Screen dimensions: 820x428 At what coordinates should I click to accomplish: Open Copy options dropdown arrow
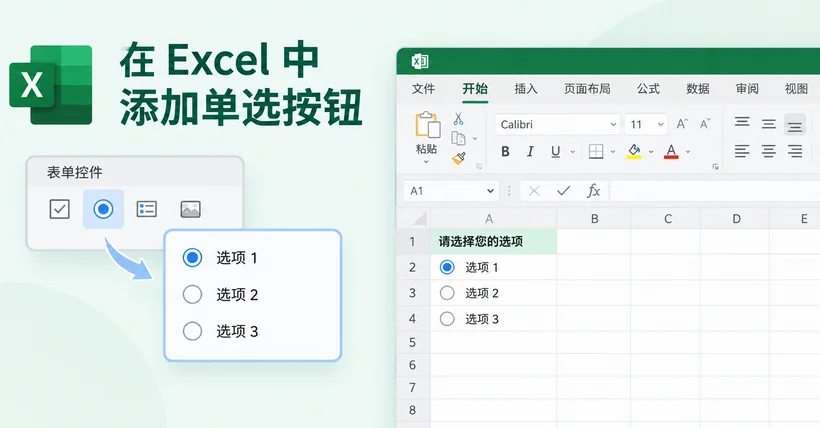pyautogui.click(x=475, y=139)
